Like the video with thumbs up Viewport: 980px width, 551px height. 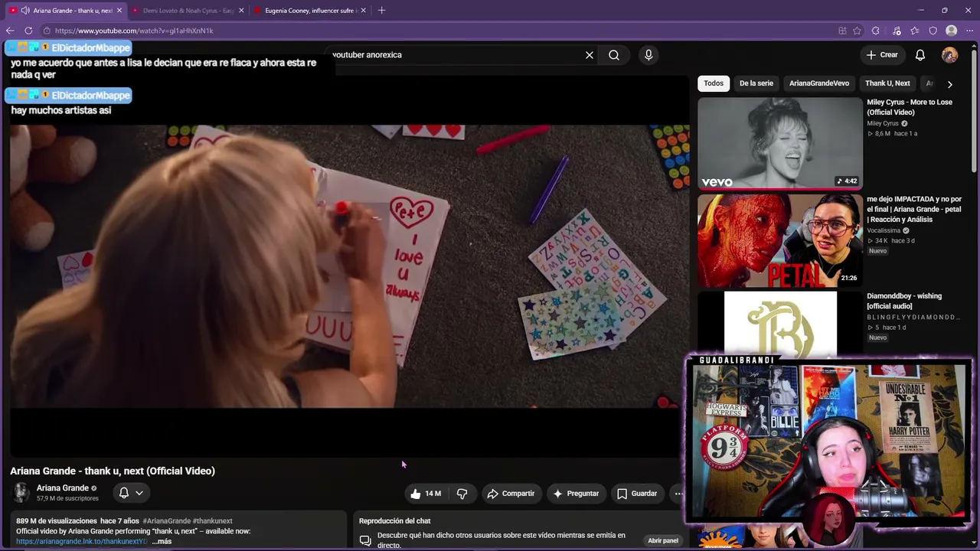(426, 494)
